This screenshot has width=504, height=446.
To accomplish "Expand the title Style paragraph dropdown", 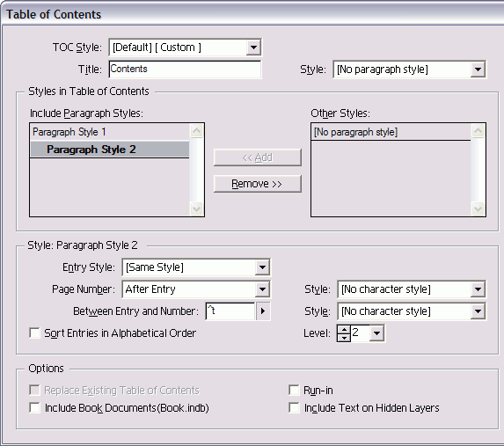I will click(410, 69).
